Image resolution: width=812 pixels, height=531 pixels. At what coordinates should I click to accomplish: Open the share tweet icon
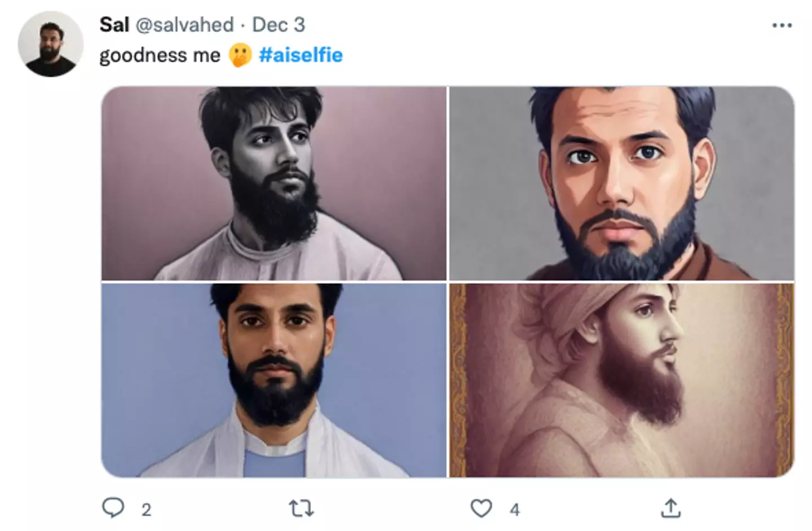click(670, 508)
